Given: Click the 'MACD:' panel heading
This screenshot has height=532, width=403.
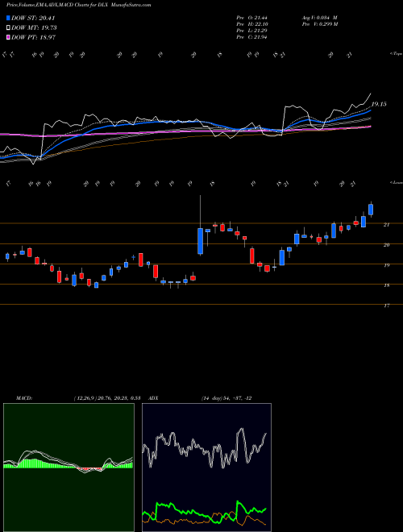Looking at the screenshot, I should (x=23, y=398).
